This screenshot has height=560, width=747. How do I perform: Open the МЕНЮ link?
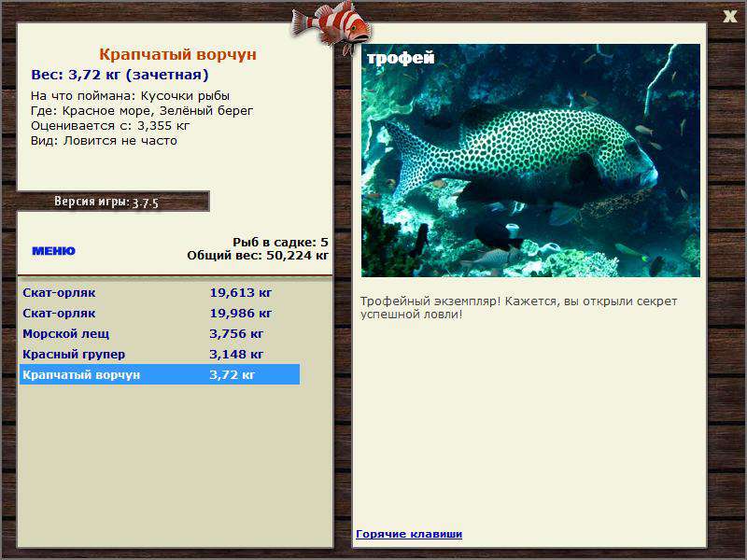coord(53,251)
